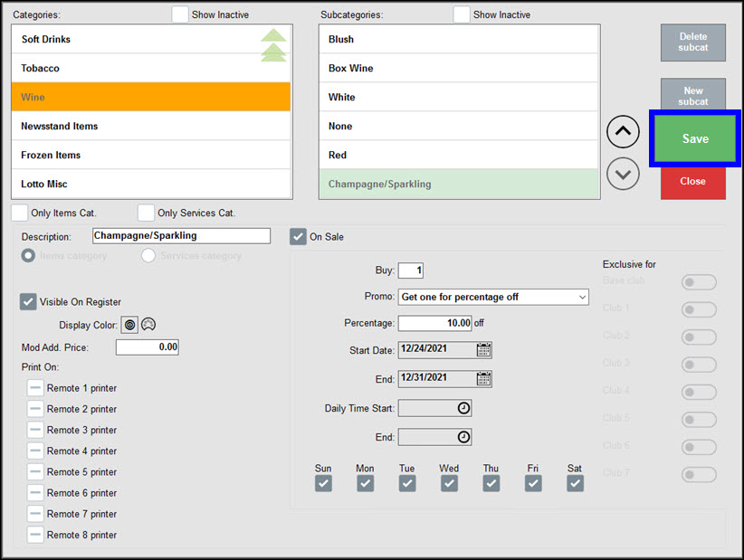
Task: Switch on the Club 2 exclusive toggle
Action: point(699,337)
